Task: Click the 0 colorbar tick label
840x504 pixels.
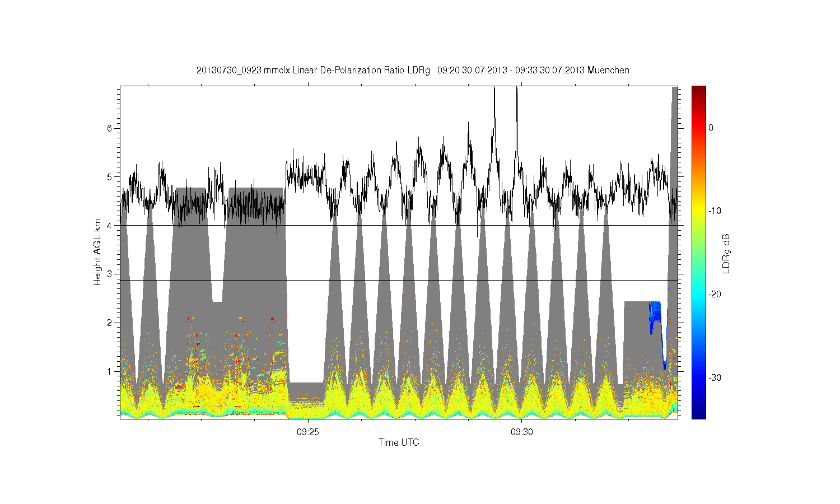Action: coord(711,128)
